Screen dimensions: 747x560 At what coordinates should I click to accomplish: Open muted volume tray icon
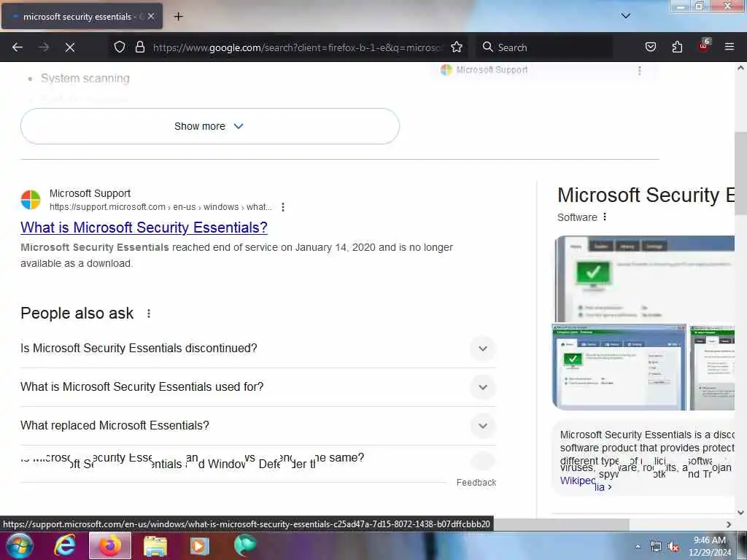673,547
